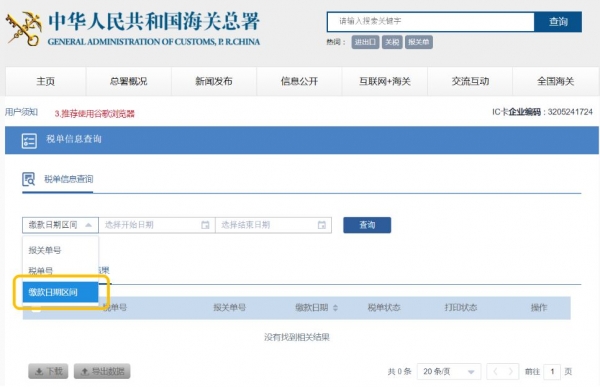The width and height of the screenshot is (600, 387).
Task: Open 用户须知 link
Action: point(21,112)
